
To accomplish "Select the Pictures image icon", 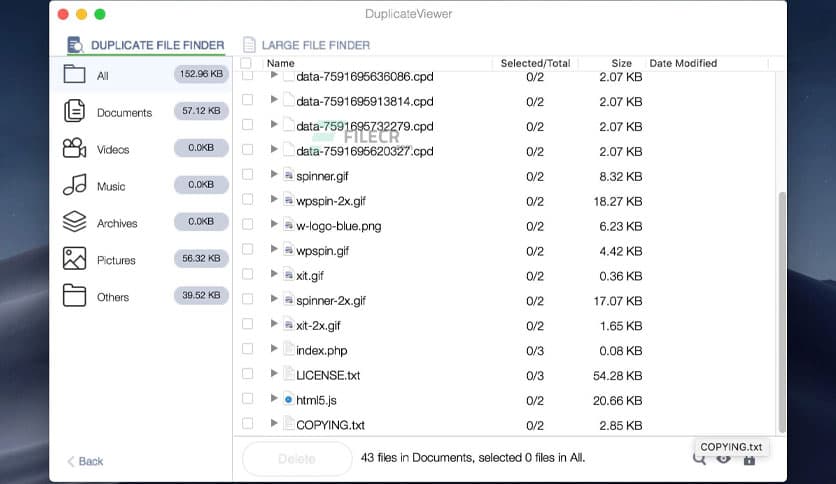I will coord(74,259).
